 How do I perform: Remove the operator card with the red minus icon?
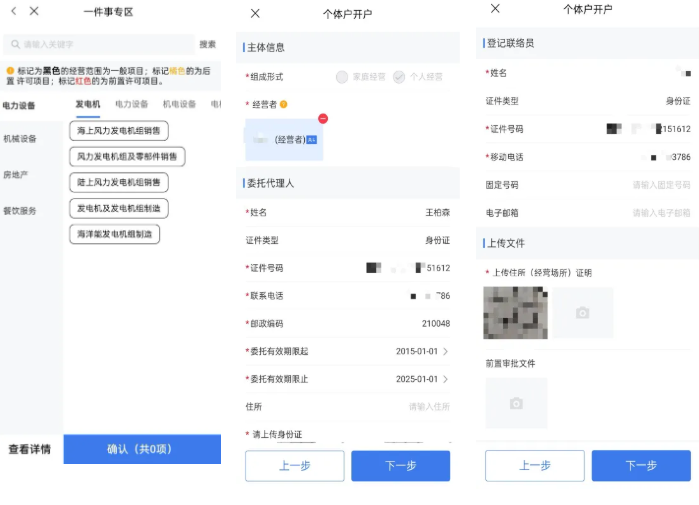point(322,119)
